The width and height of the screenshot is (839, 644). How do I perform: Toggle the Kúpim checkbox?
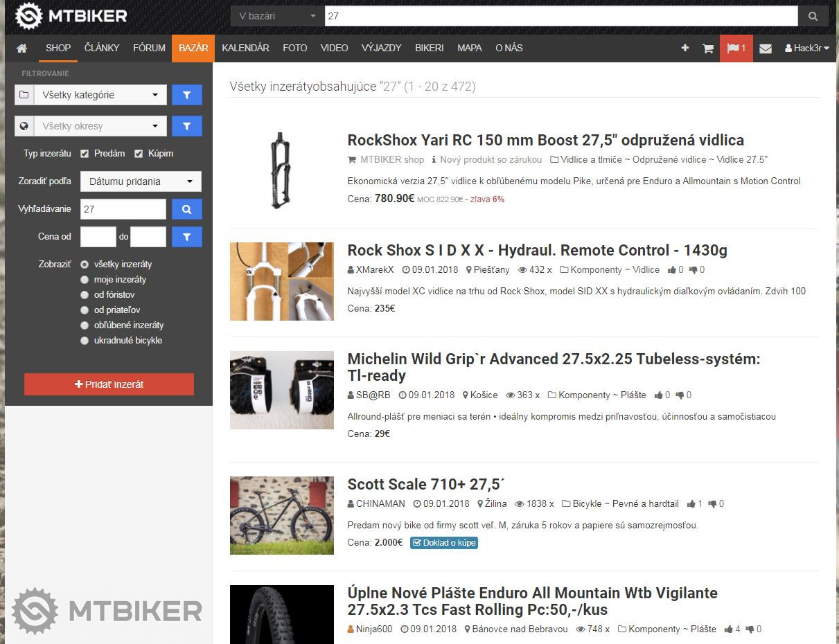[139, 154]
